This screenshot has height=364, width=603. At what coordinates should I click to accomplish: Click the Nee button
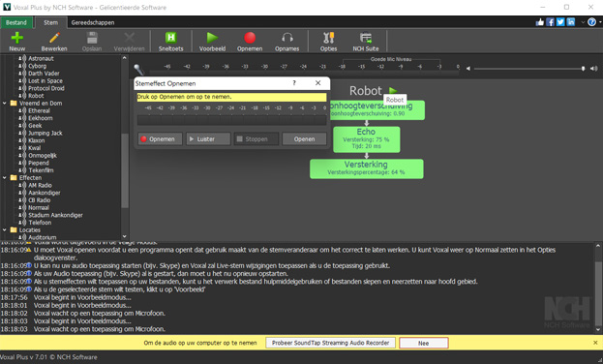[423, 343]
